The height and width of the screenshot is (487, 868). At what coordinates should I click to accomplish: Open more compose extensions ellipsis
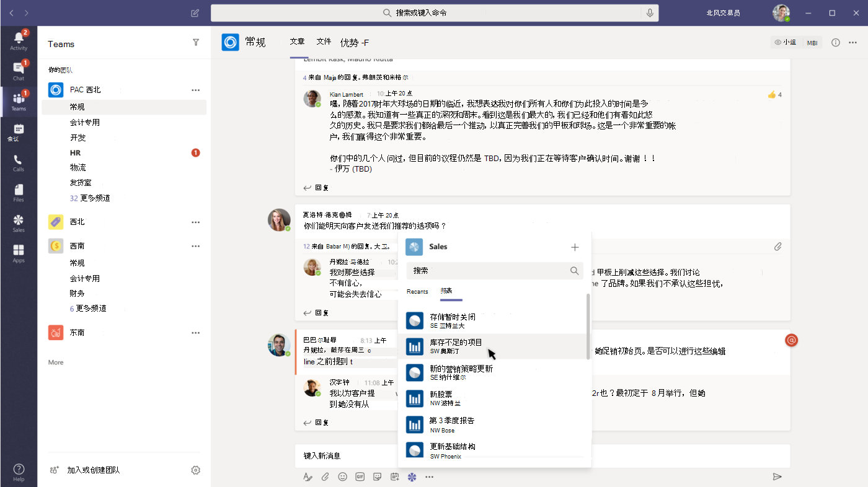(x=429, y=476)
